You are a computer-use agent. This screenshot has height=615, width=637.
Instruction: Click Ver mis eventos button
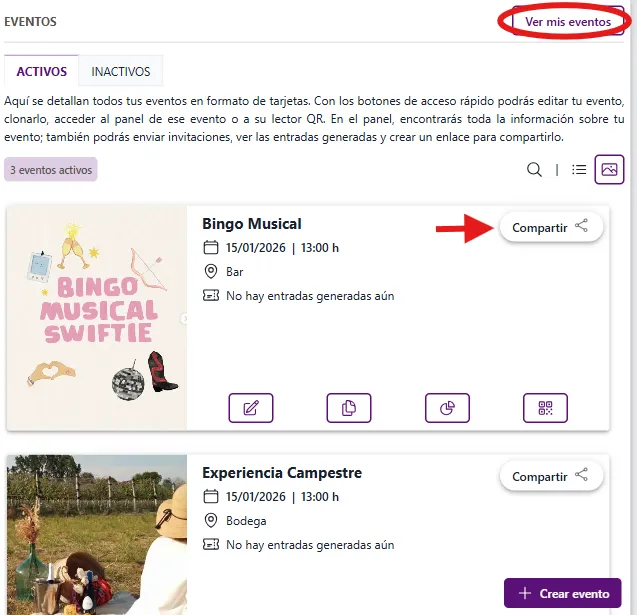tap(568, 21)
